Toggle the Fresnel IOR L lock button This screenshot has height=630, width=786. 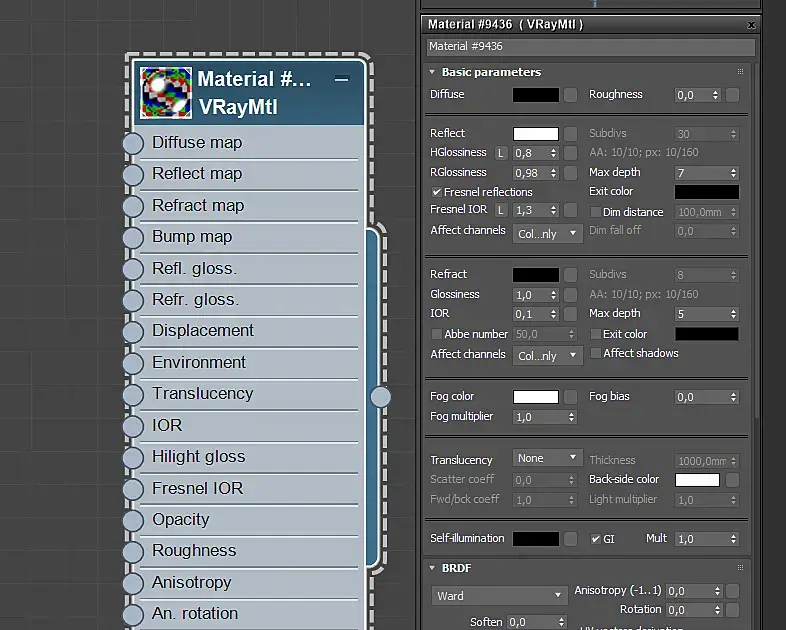[x=501, y=211]
